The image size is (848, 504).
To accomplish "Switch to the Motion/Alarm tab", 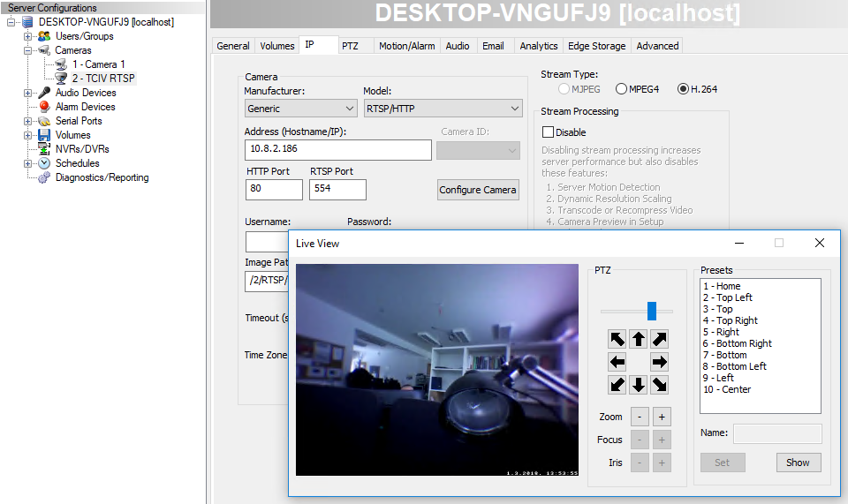I will coord(406,46).
